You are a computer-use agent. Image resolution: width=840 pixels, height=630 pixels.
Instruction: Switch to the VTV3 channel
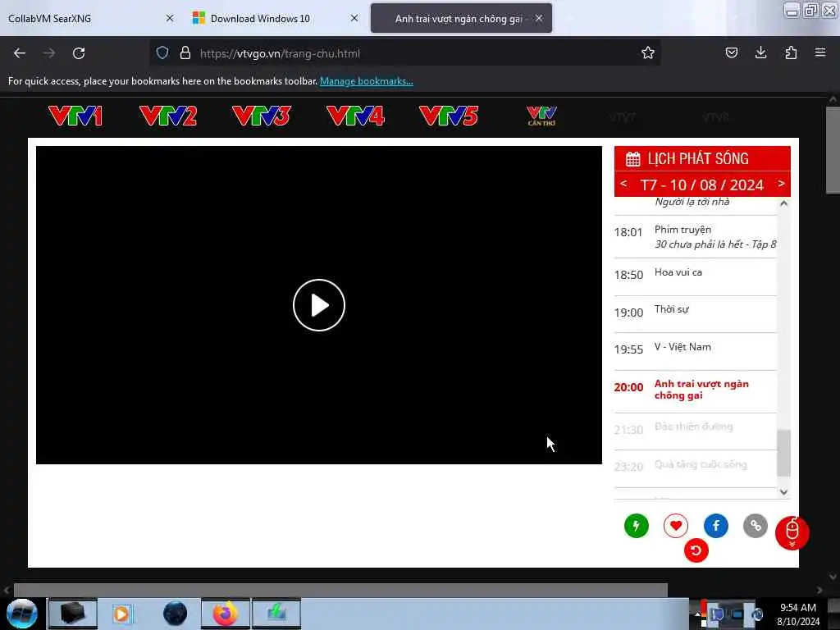[262, 116]
